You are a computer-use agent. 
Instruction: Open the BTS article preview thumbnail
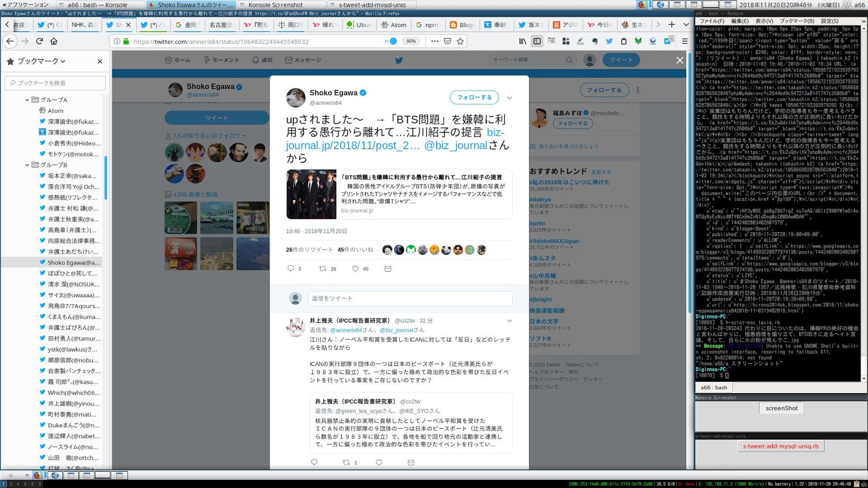(x=311, y=194)
